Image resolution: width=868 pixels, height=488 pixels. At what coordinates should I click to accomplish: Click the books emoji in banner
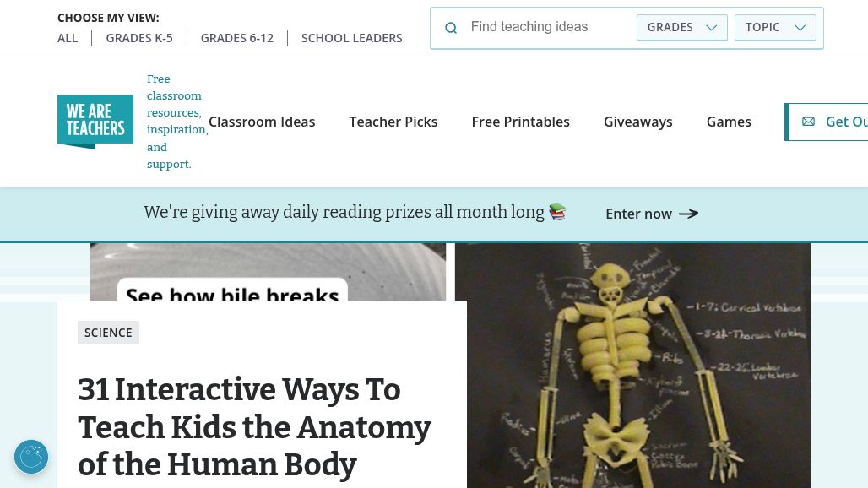coord(557,212)
